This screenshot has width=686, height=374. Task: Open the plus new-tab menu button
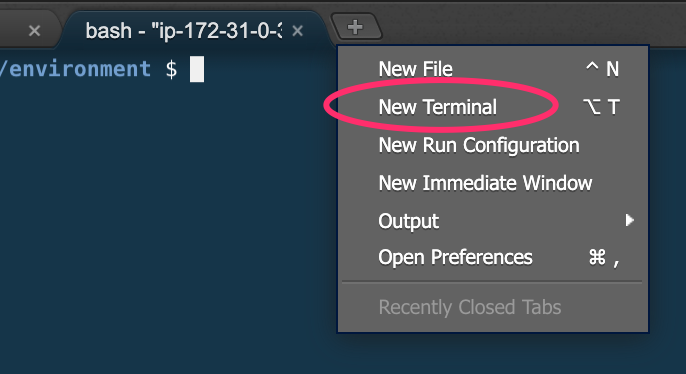pos(355,27)
